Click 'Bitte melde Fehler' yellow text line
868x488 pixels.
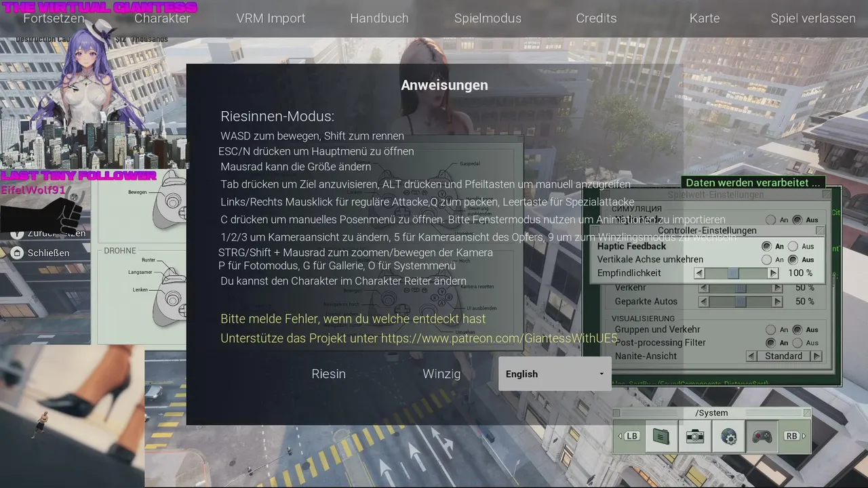pos(353,319)
